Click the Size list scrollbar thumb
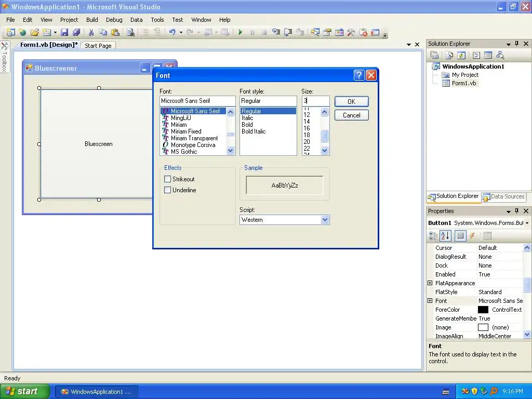This screenshot has height=399, width=532. coord(324,136)
